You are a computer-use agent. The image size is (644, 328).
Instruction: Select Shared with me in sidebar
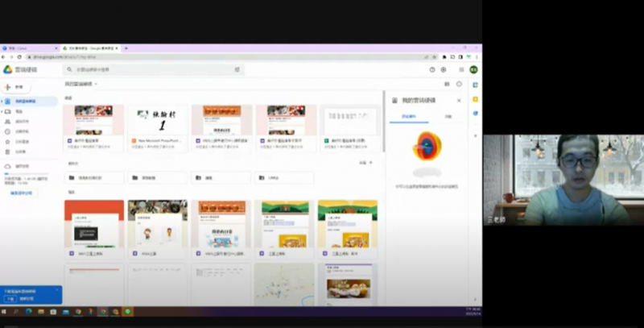tap(21, 121)
